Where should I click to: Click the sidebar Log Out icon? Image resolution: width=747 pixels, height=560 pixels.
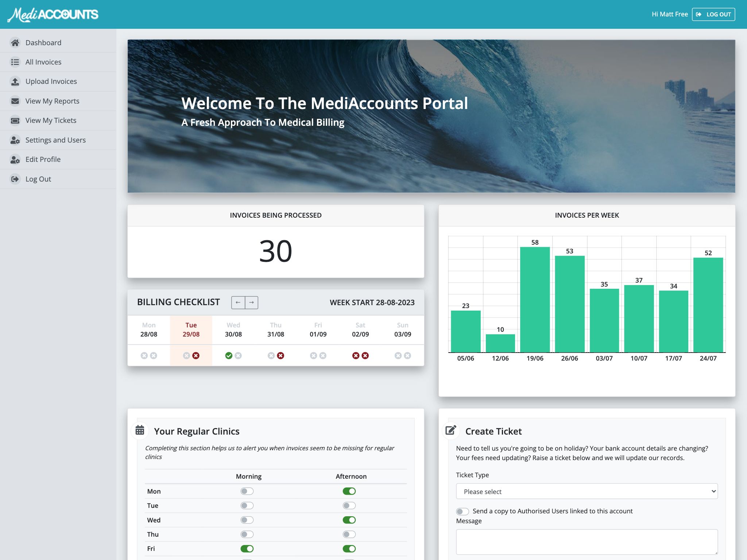click(15, 179)
